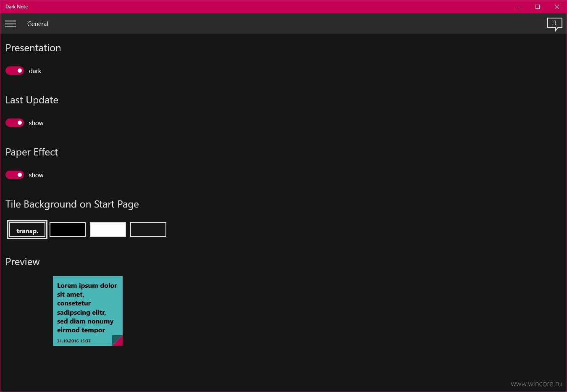Click the folded corner of preview note
This screenshot has height=392, width=567.
[117, 341]
